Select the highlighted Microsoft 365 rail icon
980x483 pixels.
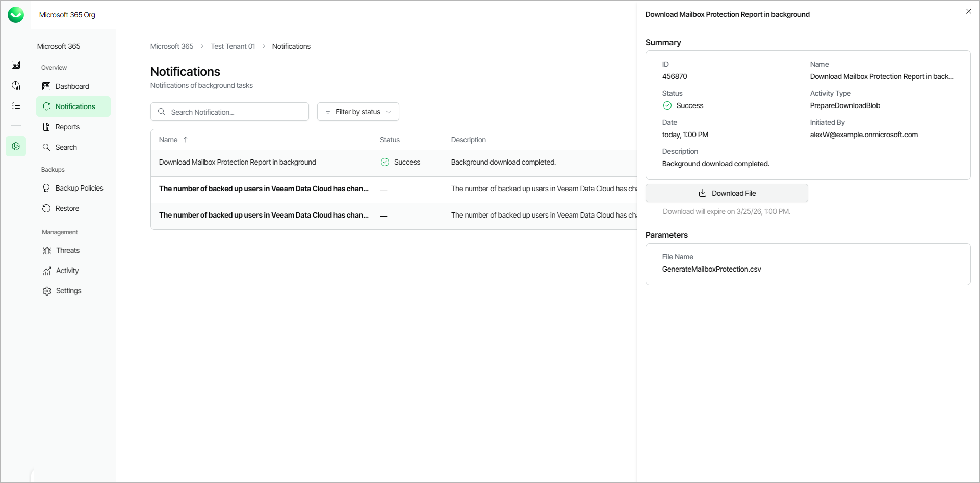[x=16, y=146]
